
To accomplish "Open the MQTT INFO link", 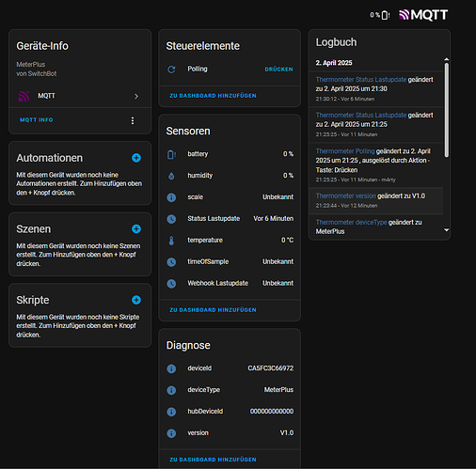I will (37, 119).
